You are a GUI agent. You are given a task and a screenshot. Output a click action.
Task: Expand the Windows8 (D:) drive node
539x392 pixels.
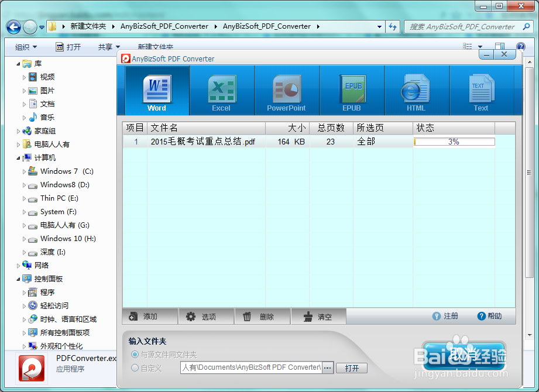[x=24, y=185]
